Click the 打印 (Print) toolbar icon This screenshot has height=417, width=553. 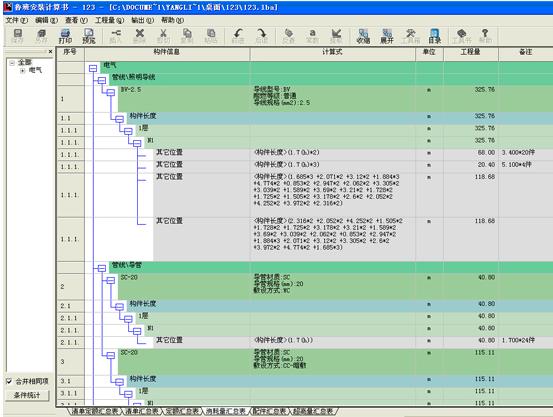tap(65, 36)
